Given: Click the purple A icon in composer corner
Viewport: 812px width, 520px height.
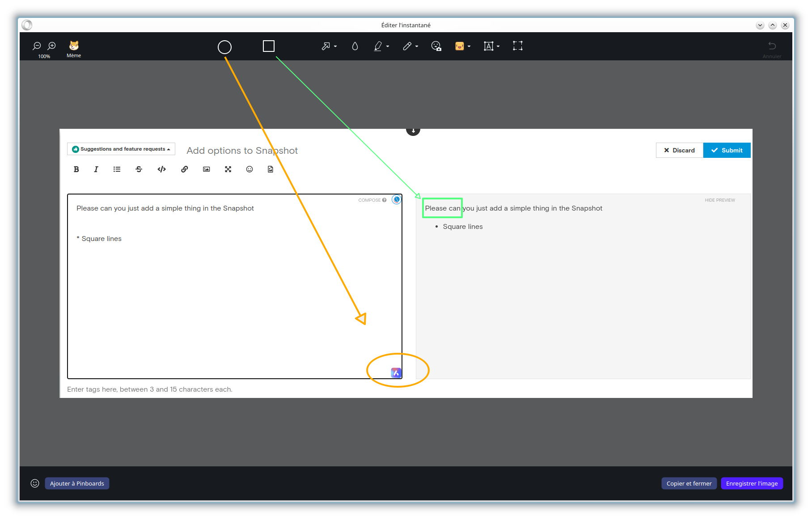Looking at the screenshot, I should pos(396,373).
